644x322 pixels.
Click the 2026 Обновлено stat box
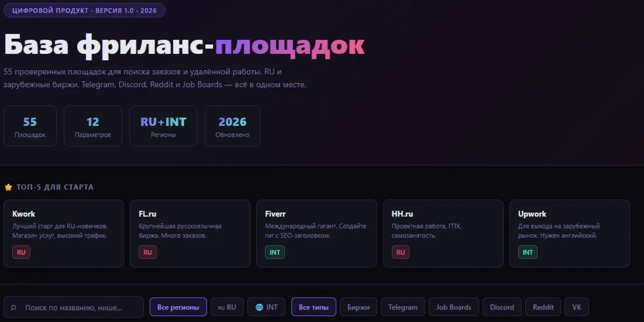tap(232, 126)
